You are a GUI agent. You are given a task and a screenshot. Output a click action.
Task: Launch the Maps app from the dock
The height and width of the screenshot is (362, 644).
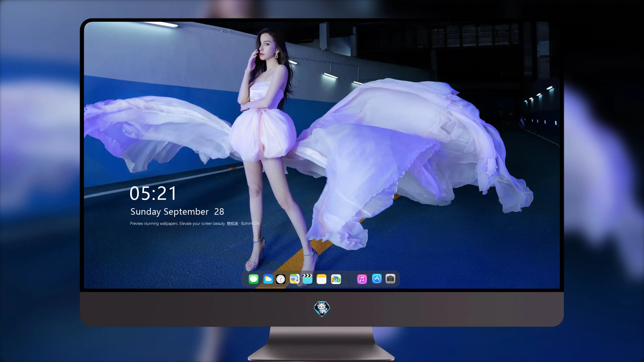pyautogui.click(x=294, y=279)
